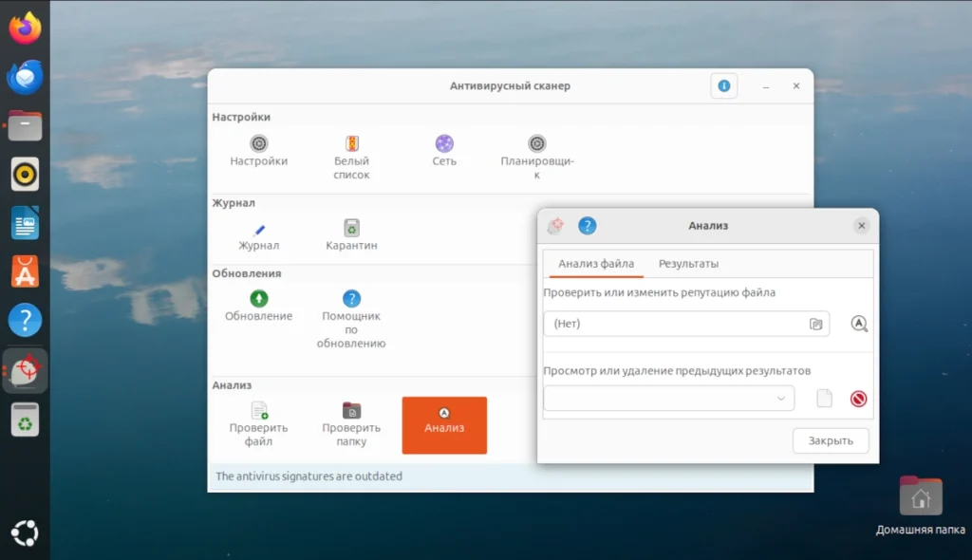Open Rhythmbox from the dock
The width and height of the screenshot is (972, 560).
point(25,175)
